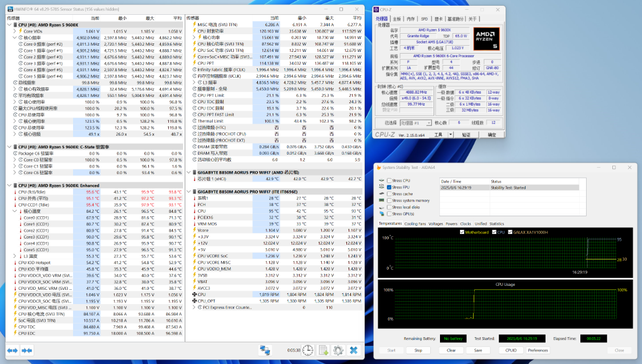Click the clock reset timer icon
Screen dimensions: 642x364
click(x=308, y=350)
